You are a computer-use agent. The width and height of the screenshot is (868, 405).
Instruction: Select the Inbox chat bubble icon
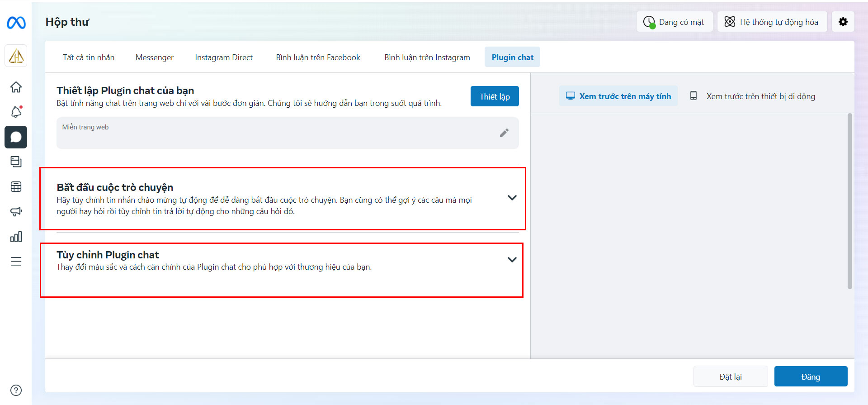coord(16,137)
